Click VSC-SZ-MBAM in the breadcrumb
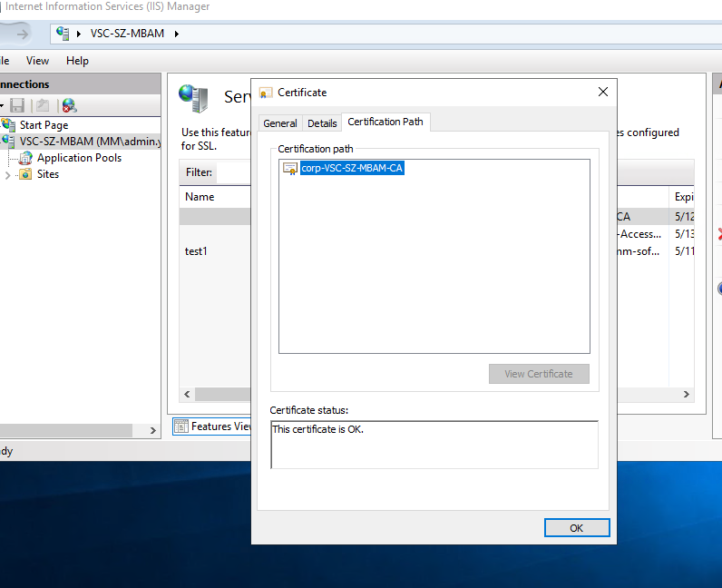The height and width of the screenshot is (588, 722). coord(127,34)
